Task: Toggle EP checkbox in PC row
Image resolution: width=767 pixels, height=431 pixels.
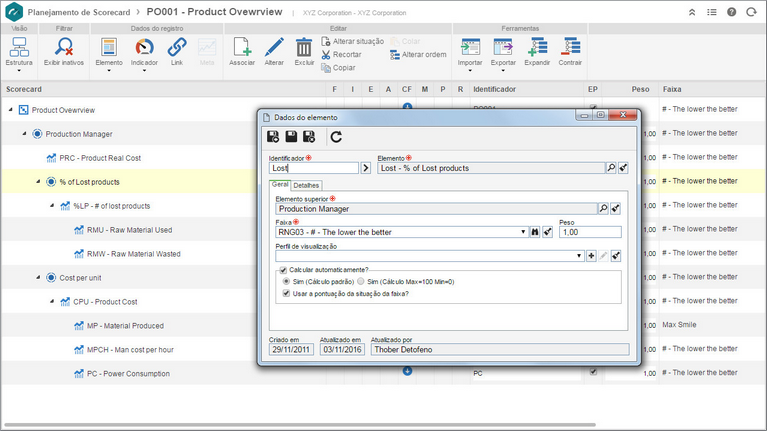Action: point(593,372)
